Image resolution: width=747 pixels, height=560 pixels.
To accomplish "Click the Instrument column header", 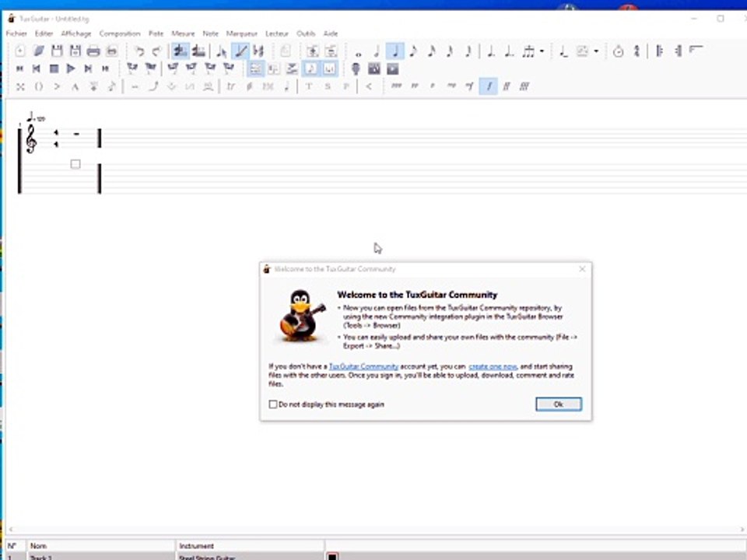I will click(x=250, y=546).
